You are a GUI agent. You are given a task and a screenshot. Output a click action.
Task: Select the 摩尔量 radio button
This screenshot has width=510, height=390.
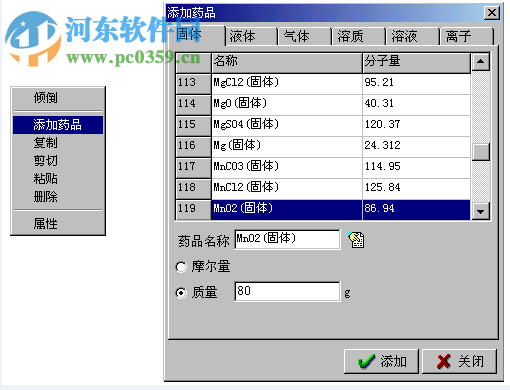point(181,267)
